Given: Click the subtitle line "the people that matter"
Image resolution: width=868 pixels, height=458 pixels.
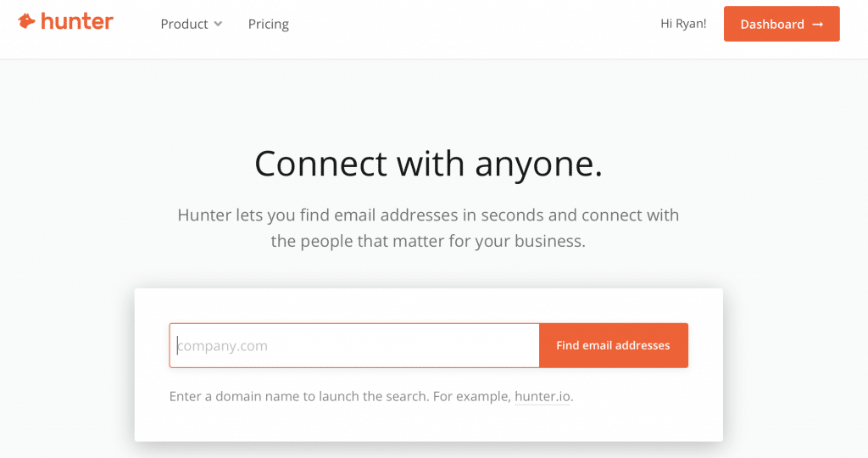Looking at the screenshot, I should 428,241.
